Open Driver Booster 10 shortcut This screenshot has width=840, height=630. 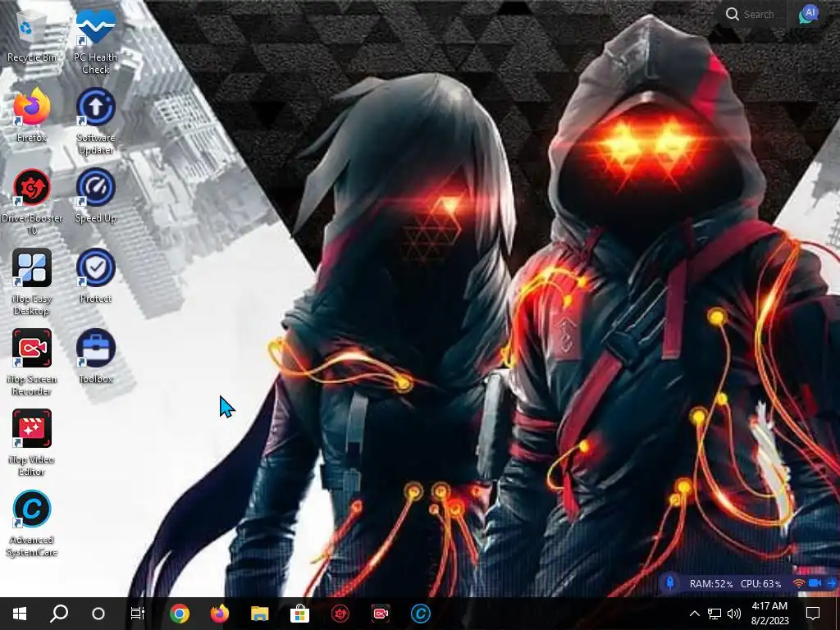[x=32, y=202]
